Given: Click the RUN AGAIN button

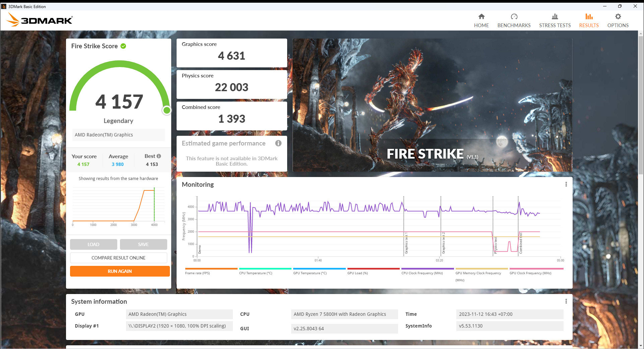Looking at the screenshot, I should pos(120,271).
